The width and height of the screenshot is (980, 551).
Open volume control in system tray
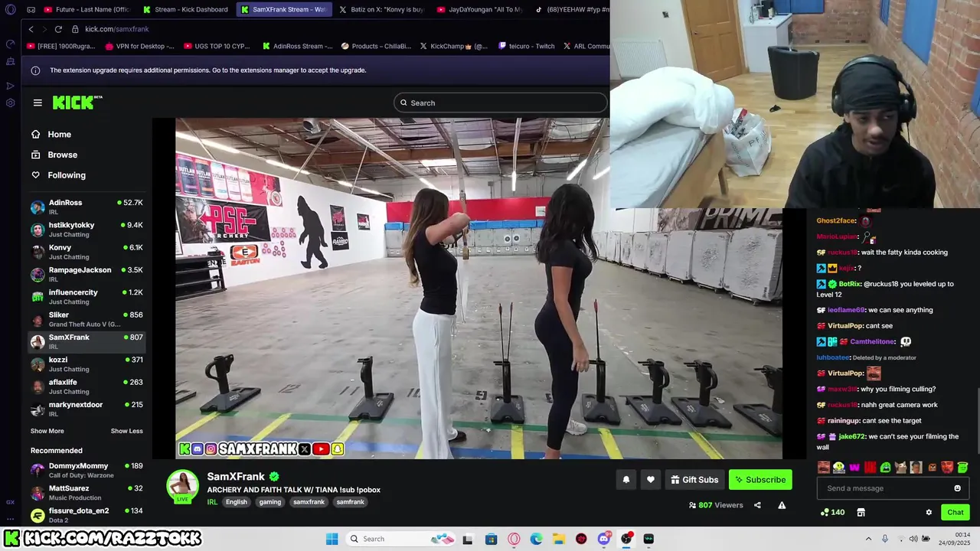coord(913,539)
